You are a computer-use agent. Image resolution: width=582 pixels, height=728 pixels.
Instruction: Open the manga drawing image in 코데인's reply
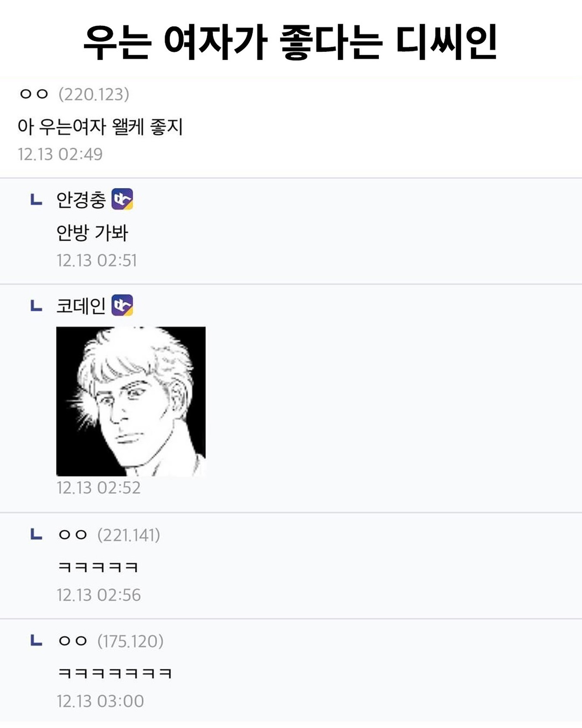pos(131,401)
